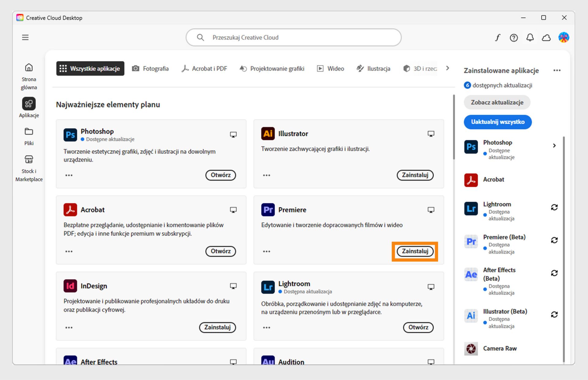
Task: Open more options on Photoshop card
Action: 69,175
